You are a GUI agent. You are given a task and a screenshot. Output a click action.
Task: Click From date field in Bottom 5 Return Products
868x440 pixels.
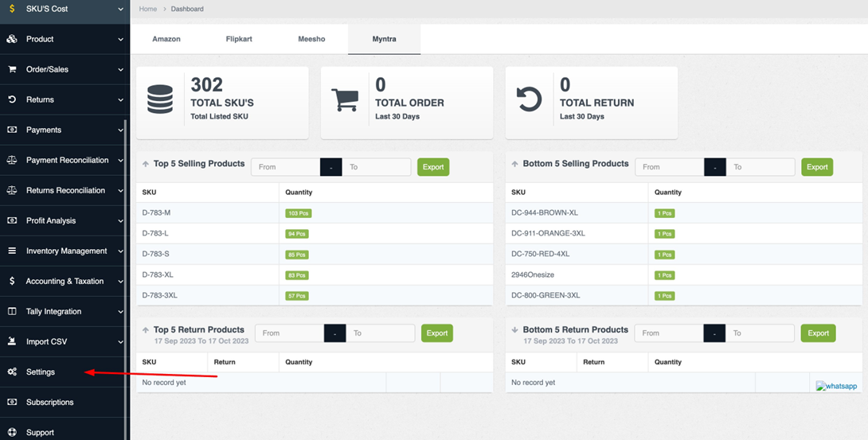669,333
